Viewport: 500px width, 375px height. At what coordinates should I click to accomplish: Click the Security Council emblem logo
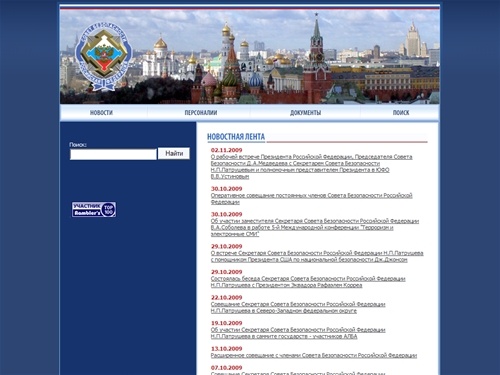pyautogui.click(x=104, y=57)
